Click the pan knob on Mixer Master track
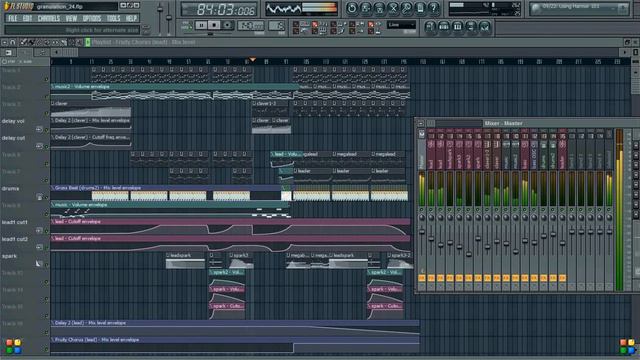The width and height of the screenshot is (640, 360). pyautogui.click(x=422, y=218)
